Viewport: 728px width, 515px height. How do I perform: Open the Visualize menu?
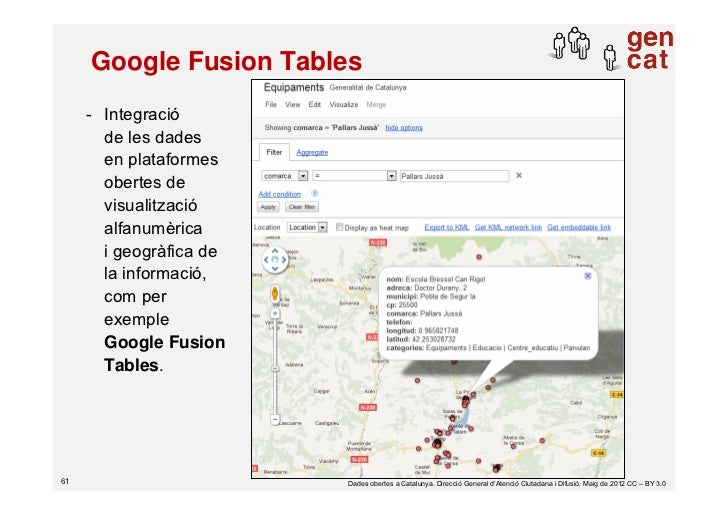click(x=344, y=104)
